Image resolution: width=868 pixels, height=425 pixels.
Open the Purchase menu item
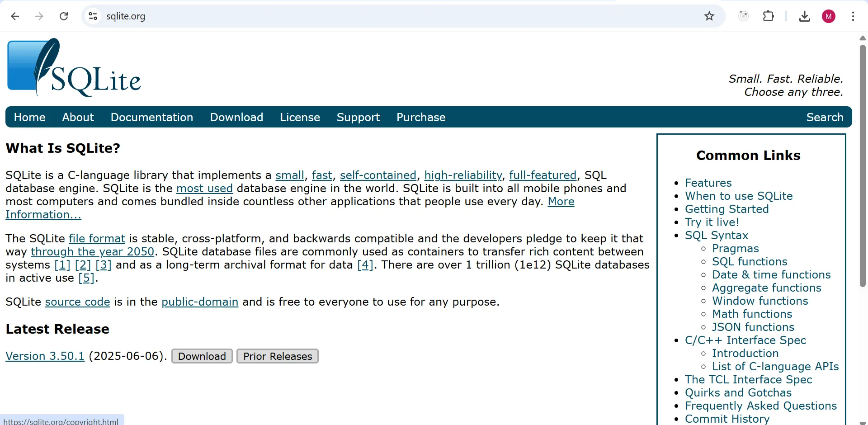[x=421, y=117]
